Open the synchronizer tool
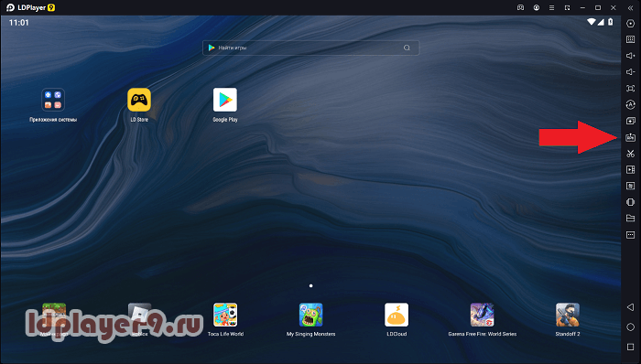This screenshot has width=641, height=364. click(630, 186)
